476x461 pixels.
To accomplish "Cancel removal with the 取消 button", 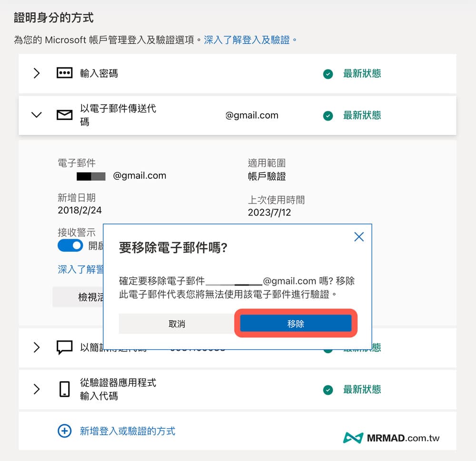I will [x=177, y=324].
